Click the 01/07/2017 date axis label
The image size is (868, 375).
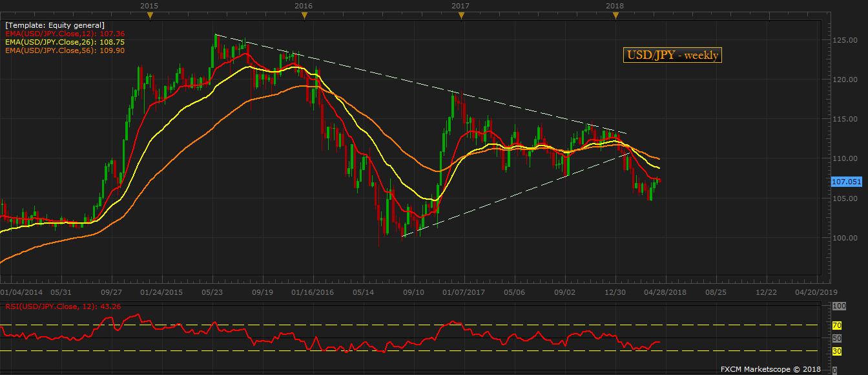pyautogui.click(x=464, y=292)
